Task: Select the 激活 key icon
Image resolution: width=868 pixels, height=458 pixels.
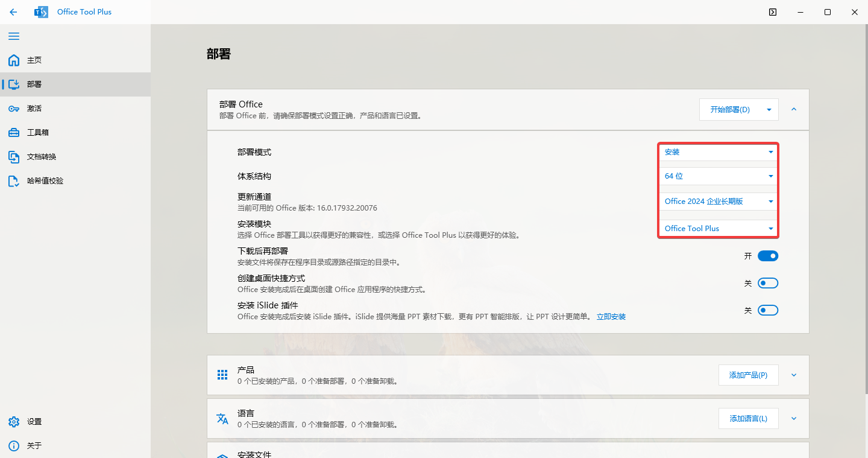Action: point(13,108)
